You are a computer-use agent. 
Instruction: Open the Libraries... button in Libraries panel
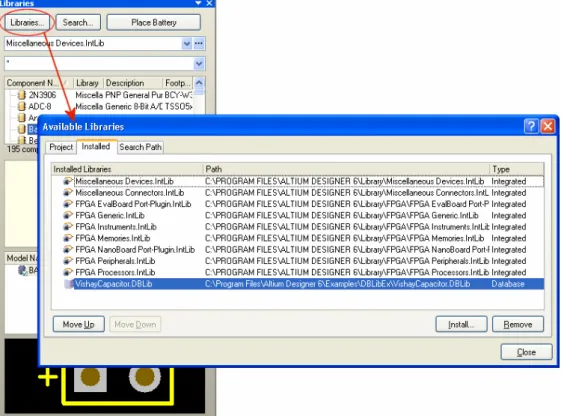pyautogui.click(x=27, y=22)
